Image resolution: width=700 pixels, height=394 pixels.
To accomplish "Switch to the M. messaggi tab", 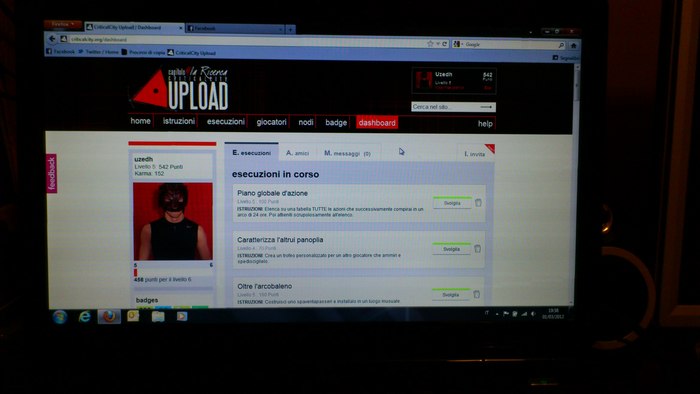I will click(x=347, y=153).
